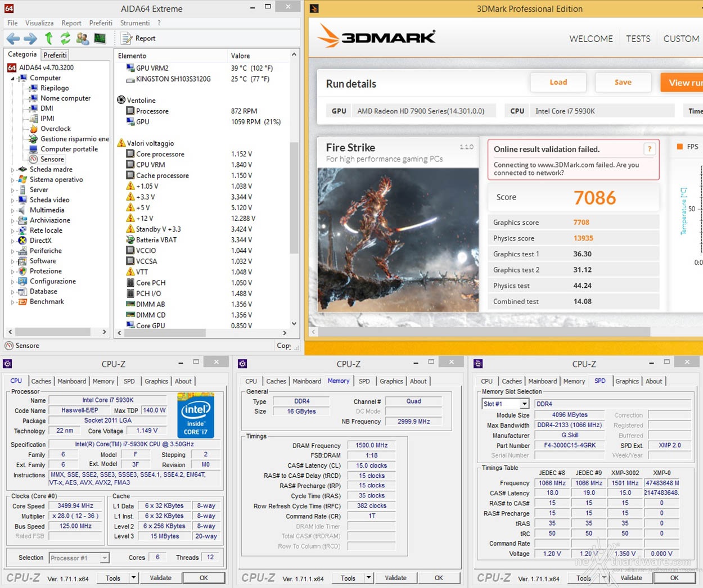
Task: Switch to Mainboard tab in the CPU-Z CPU window
Action: (72, 381)
